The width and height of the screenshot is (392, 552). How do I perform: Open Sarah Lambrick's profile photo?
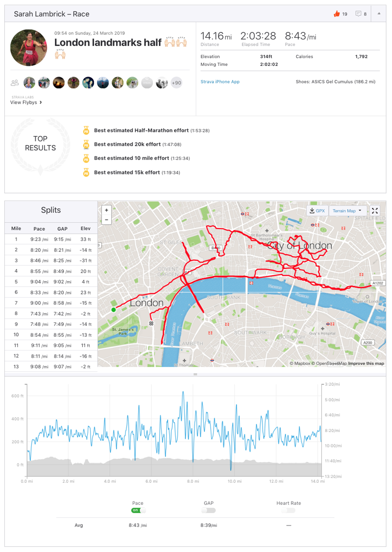click(x=28, y=48)
